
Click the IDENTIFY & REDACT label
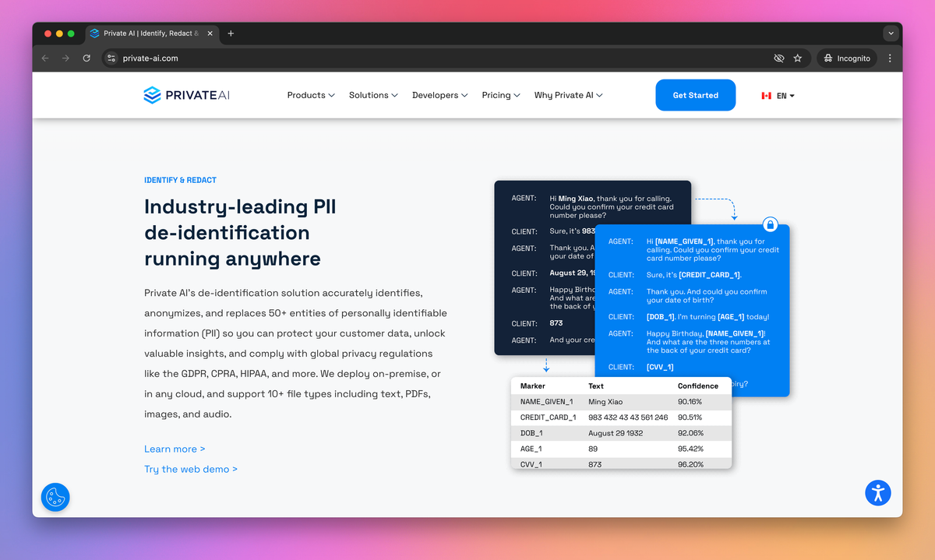click(180, 181)
